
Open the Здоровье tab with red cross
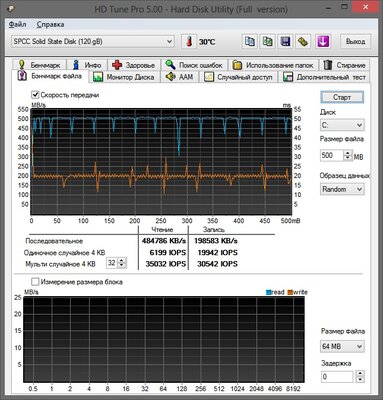[x=134, y=65]
